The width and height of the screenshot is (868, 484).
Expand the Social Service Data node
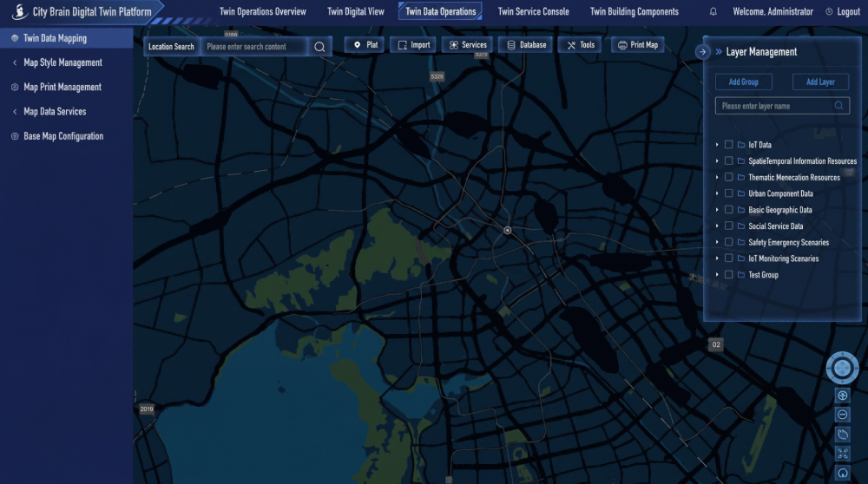(x=717, y=226)
